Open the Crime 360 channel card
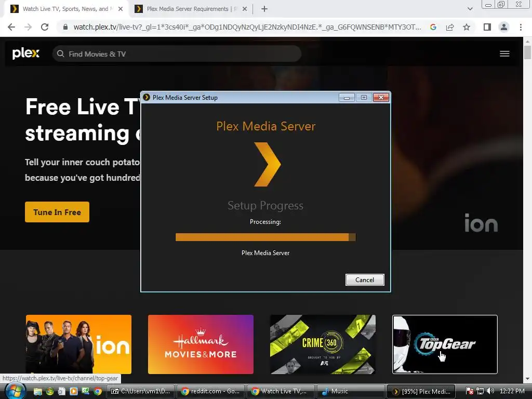This screenshot has height=399, width=532. point(323,344)
